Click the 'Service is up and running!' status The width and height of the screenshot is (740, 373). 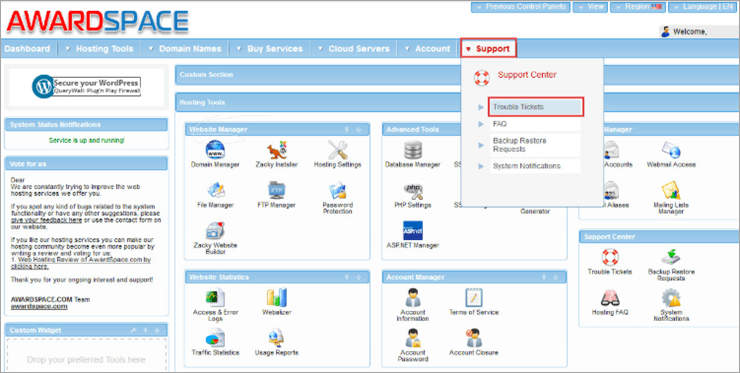pos(86,140)
